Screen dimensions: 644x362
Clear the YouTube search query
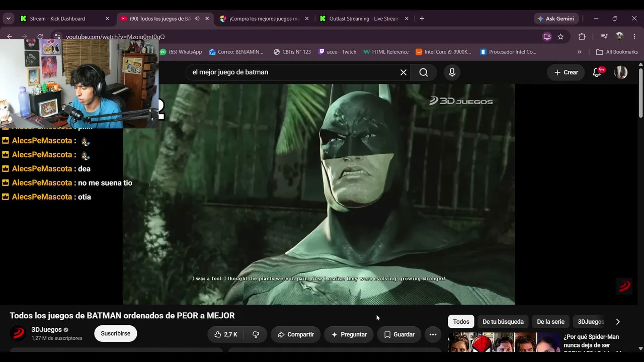click(x=404, y=72)
